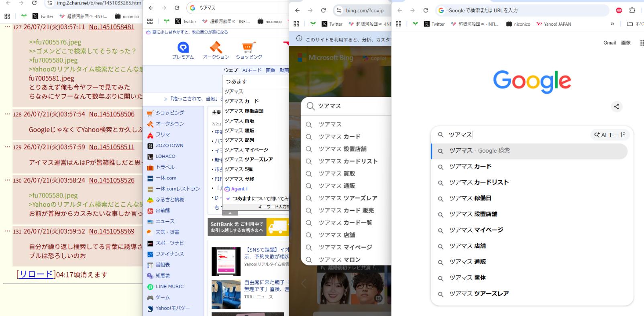The height and width of the screenshot is (316, 644).
Task: Open post link No.1451058569
Action: coord(112,231)
